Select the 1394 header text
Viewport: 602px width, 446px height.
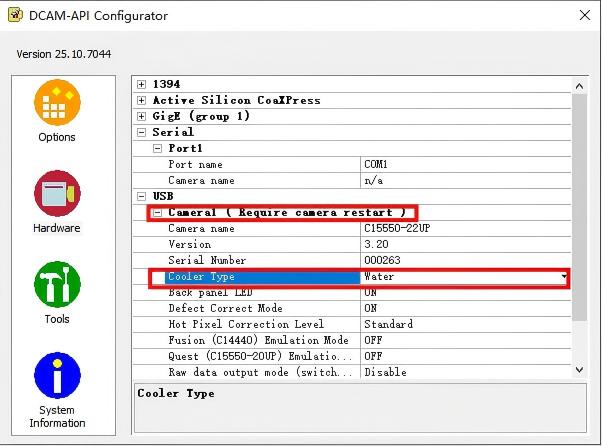click(166, 84)
